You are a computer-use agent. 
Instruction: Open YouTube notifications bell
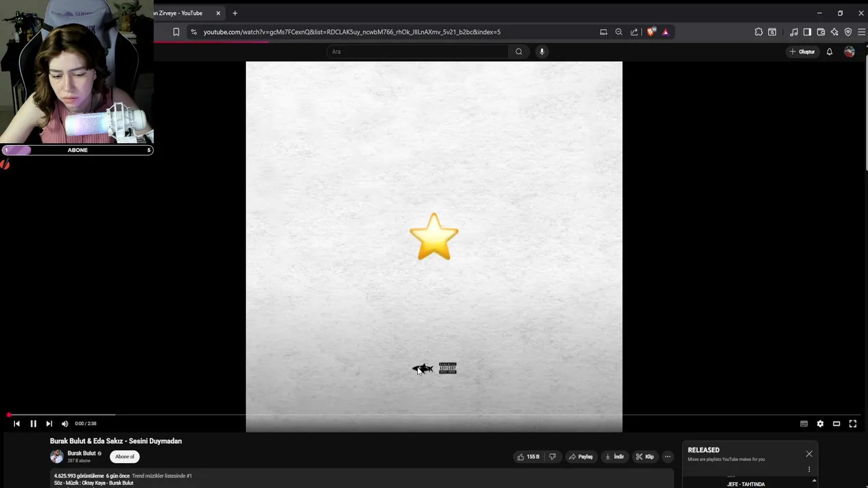pyautogui.click(x=829, y=52)
